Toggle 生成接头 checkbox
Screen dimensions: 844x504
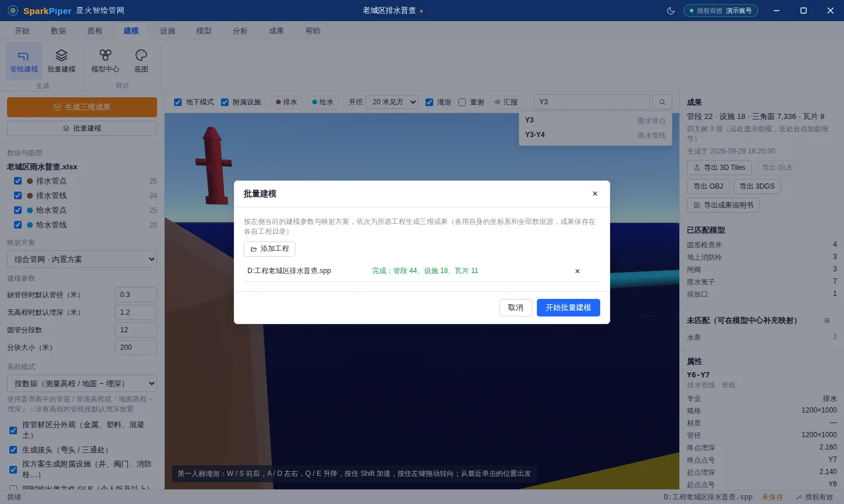tap(13, 450)
